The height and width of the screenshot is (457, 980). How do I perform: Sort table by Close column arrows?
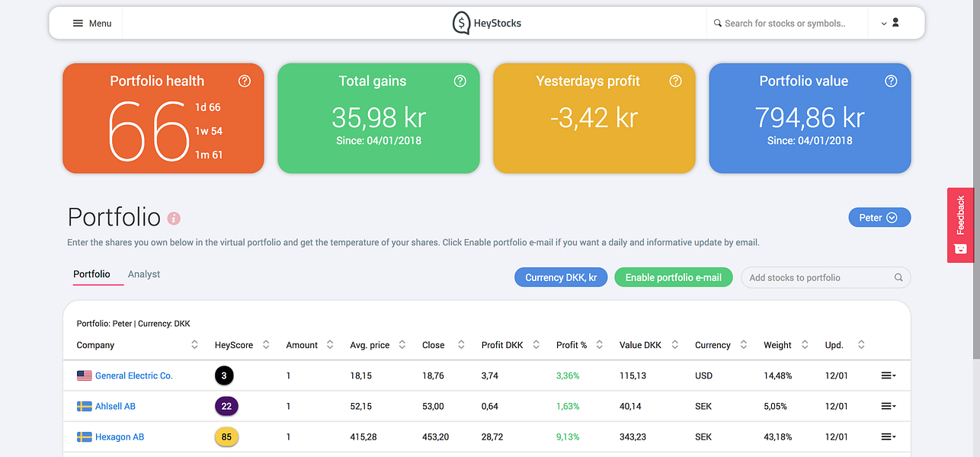click(461, 345)
